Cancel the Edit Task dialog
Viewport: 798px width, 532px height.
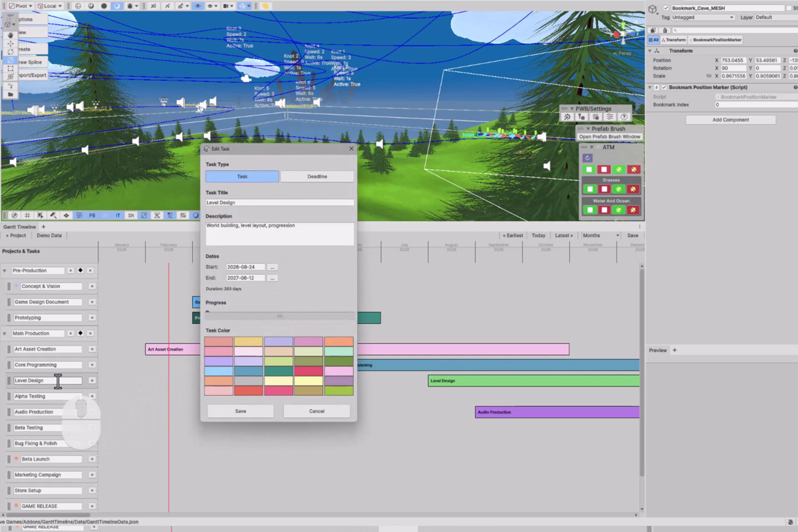pyautogui.click(x=317, y=411)
